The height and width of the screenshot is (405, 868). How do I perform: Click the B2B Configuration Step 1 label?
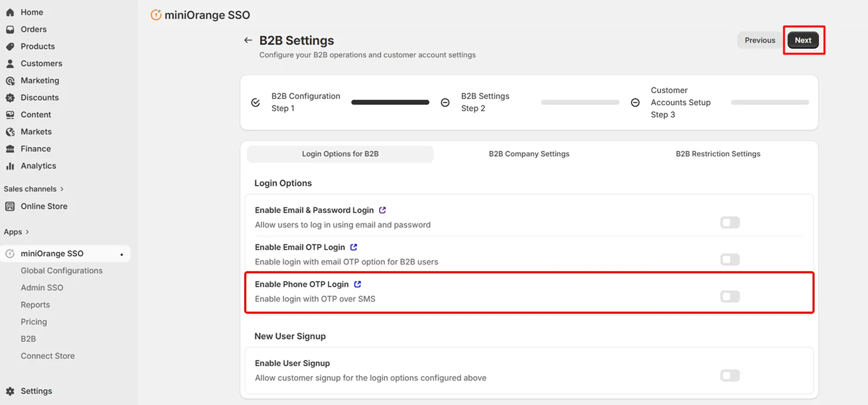(x=306, y=102)
